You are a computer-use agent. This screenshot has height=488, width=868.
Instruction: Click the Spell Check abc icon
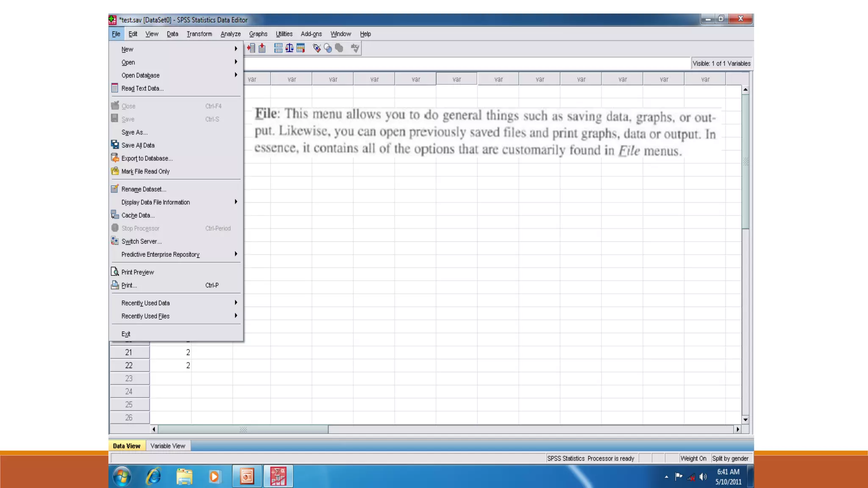coord(355,48)
